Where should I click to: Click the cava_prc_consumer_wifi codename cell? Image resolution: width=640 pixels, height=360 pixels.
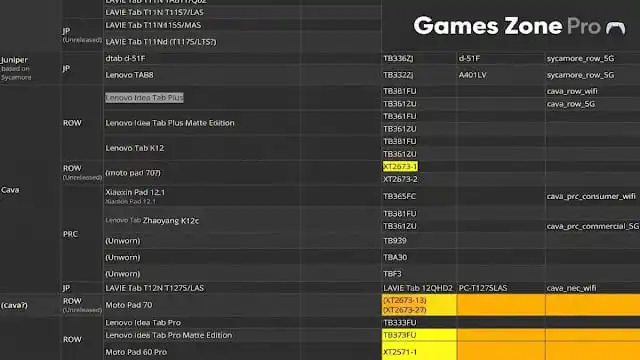591,196
